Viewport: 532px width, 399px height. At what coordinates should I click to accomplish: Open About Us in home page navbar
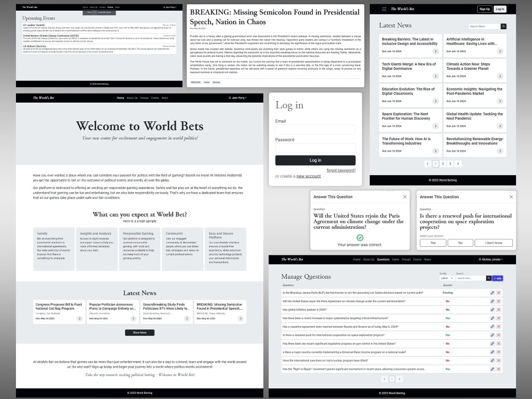tap(132, 98)
